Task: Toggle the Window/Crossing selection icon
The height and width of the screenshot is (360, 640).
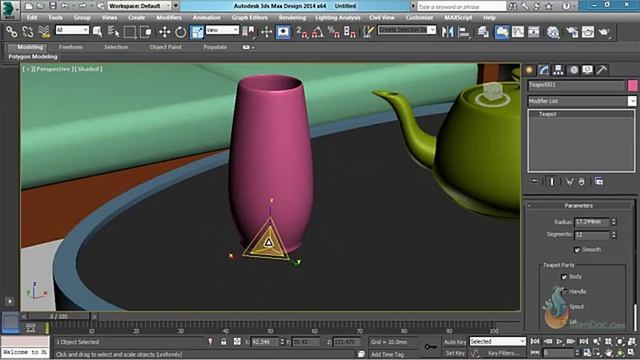Action: tap(146, 32)
